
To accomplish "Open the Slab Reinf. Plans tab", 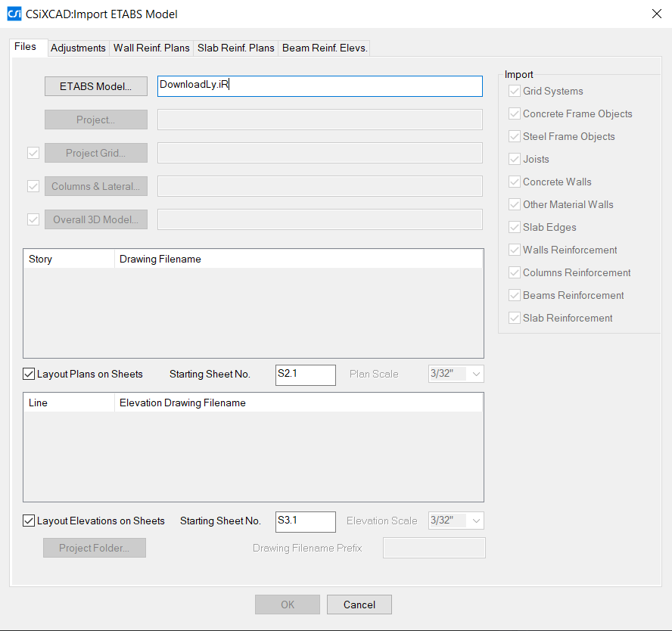I will point(235,48).
